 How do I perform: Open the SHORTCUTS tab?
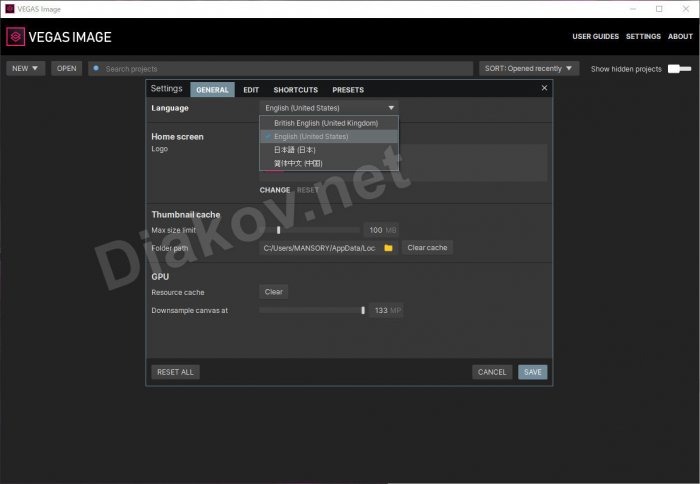[296, 90]
